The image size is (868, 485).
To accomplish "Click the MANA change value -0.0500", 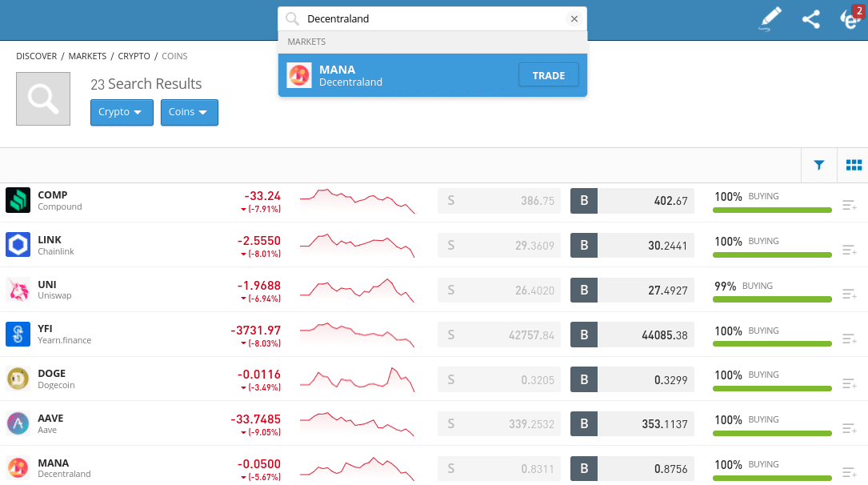I will (x=259, y=464).
